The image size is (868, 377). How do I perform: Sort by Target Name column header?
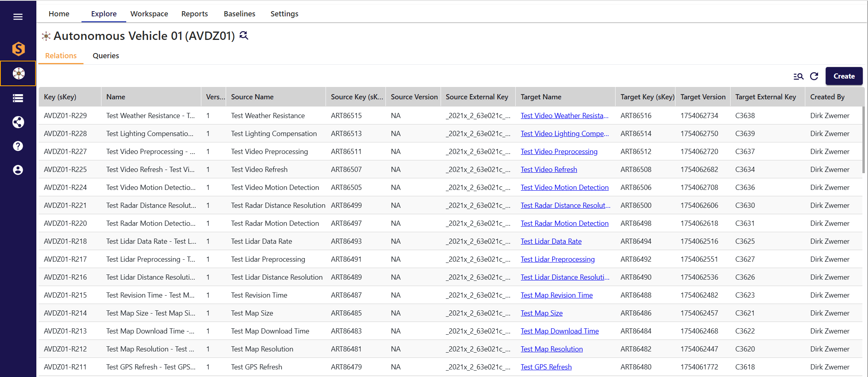565,97
